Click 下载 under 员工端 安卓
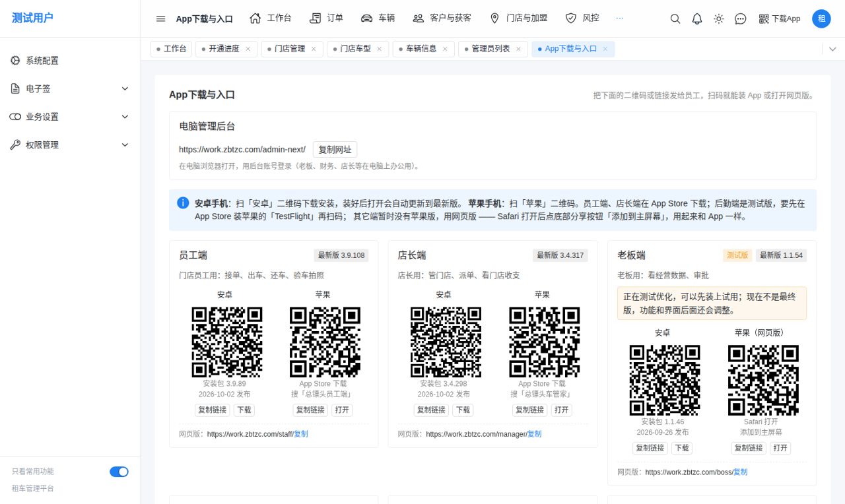Screen dimensions: 845x504 tap(244, 410)
